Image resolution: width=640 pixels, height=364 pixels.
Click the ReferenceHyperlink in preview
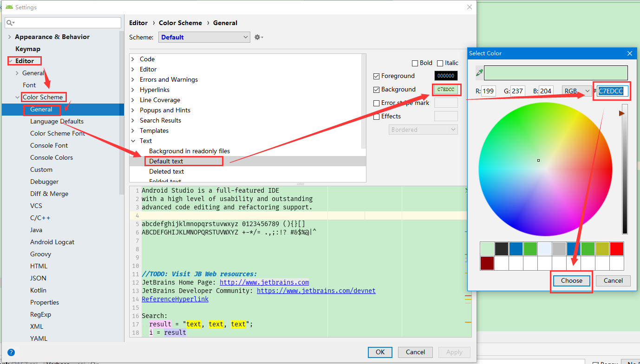[x=175, y=299]
